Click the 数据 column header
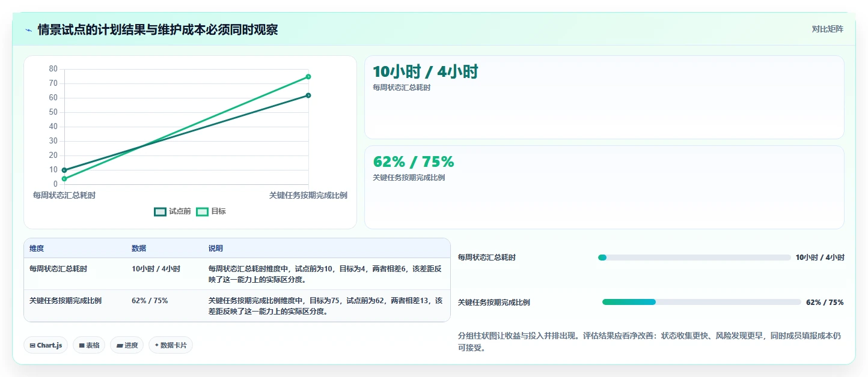Image resolution: width=868 pixels, height=377 pixels. [x=139, y=249]
